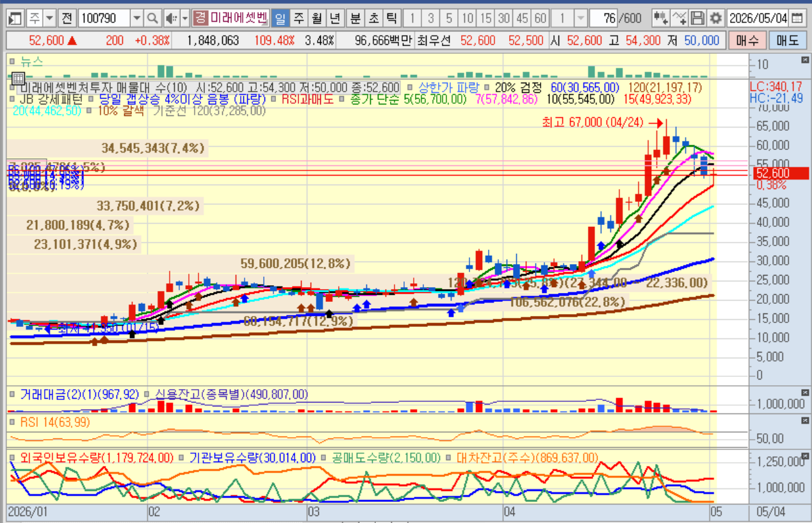Viewport: 812px width, 523px height.
Task: Click the 매수 buy button
Action: (747, 40)
